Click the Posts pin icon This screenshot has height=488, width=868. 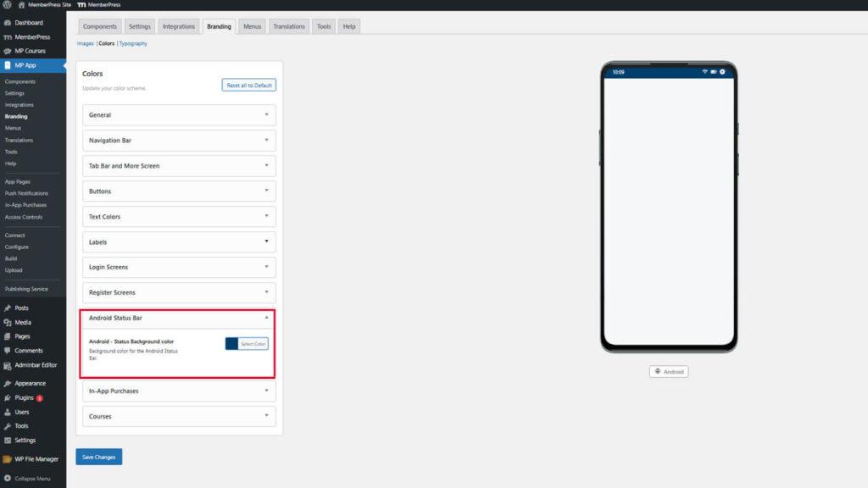8,308
